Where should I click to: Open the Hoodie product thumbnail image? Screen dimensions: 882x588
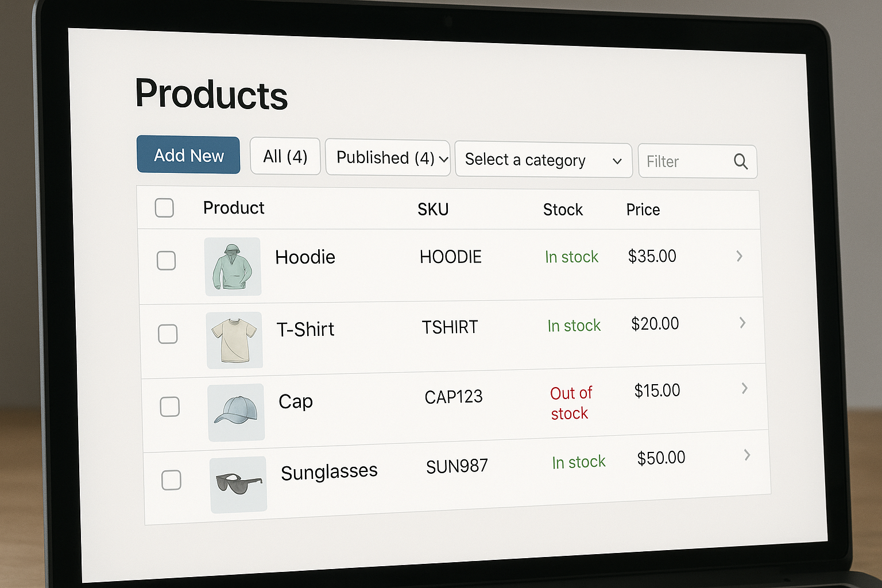233,266
